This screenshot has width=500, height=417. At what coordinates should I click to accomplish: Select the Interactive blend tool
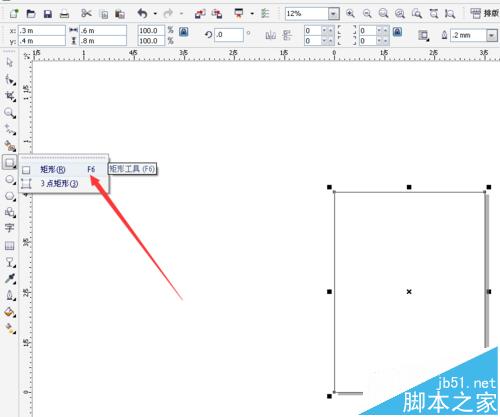pyautogui.click(x=10, y=262)
